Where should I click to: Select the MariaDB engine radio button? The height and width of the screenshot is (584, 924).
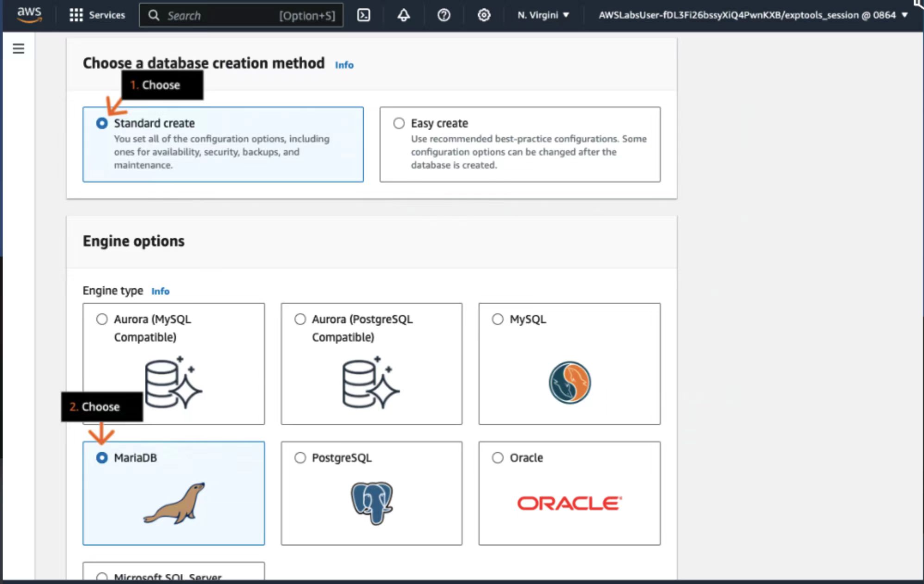102,458
